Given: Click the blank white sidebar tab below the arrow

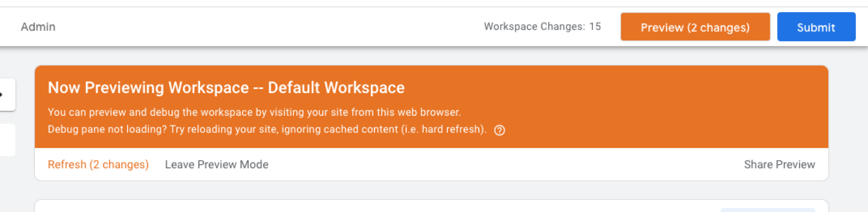Looking at the screenshot, I should coord(7,140).
